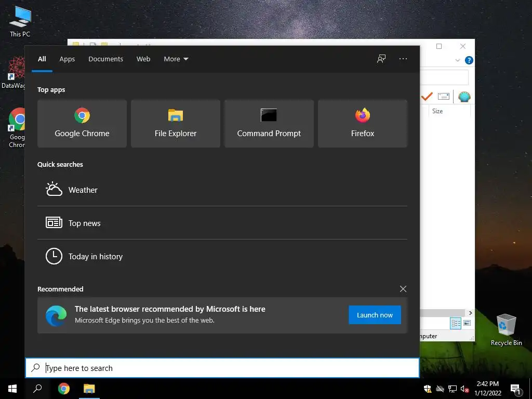
Task: Expand the More filter dropdown
Action: pyautogui.click(x=176, y=59)
